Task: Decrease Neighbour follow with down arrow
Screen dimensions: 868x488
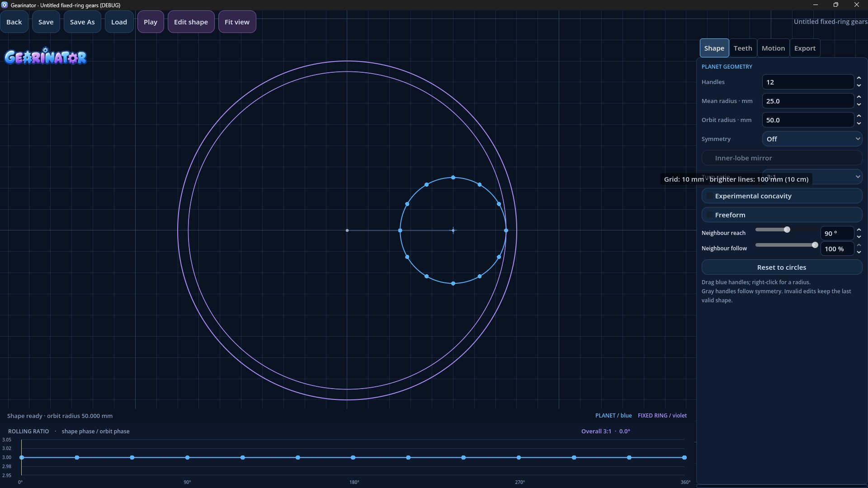Action: 859,253
